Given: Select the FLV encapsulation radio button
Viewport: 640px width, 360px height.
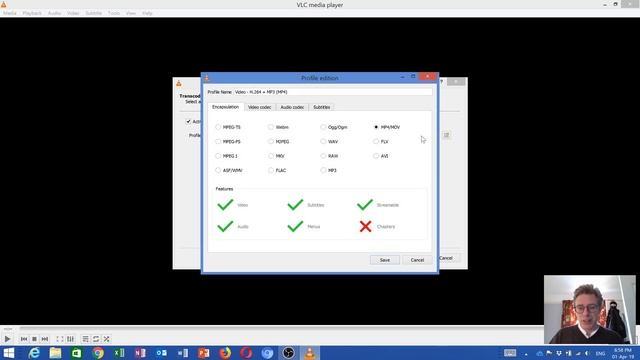Looking at the screenshot, I should pos(376,141).
